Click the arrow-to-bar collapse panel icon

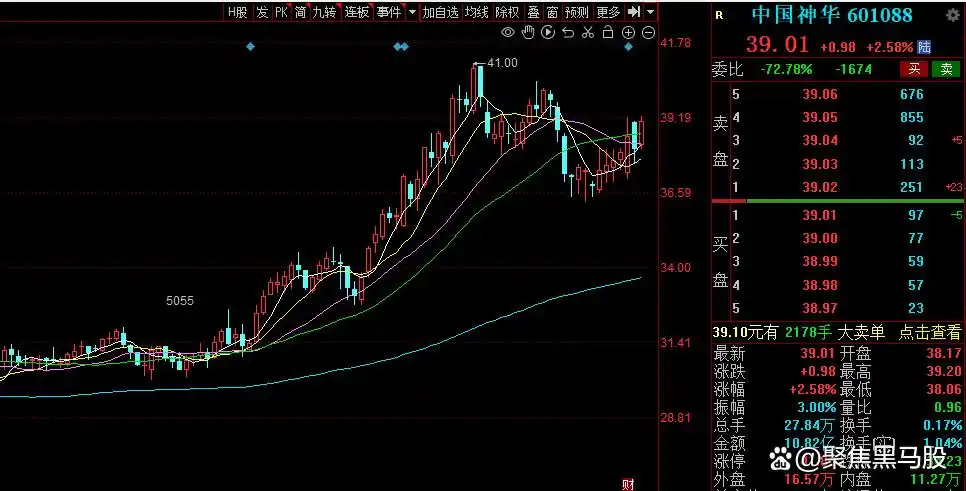click(634, 12)
